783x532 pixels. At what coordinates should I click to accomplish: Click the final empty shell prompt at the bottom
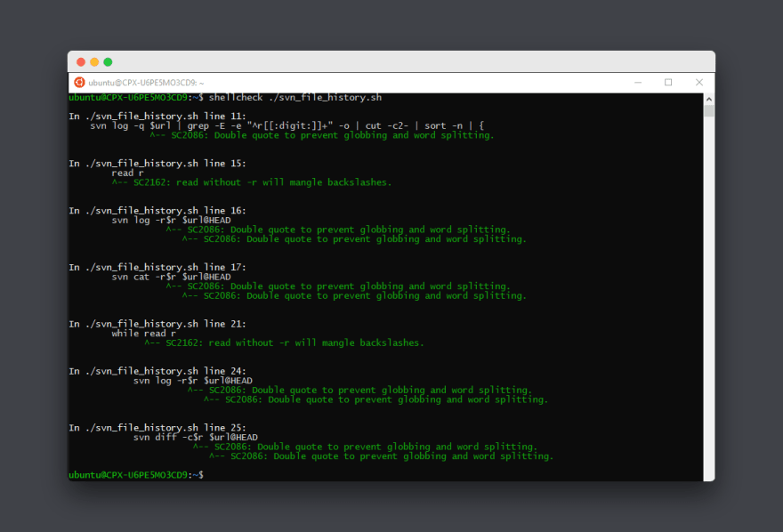coord(136,475)
